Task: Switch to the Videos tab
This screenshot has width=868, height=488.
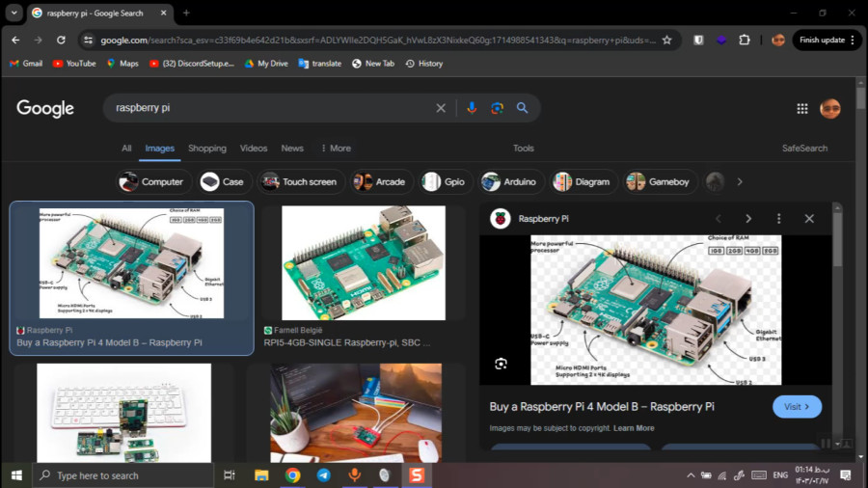Action: [x=254, y=149]
